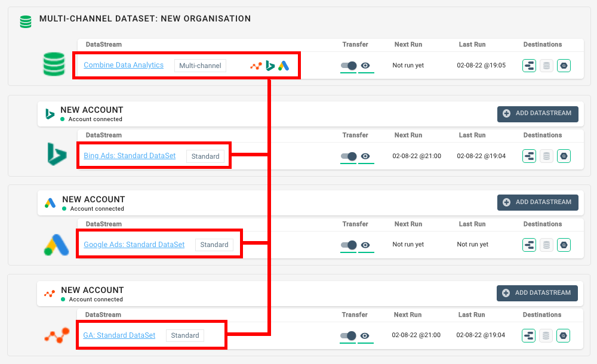Click hexagon destination icon in Bing Ads row
The image size is (597, 364).
point(564,156)
